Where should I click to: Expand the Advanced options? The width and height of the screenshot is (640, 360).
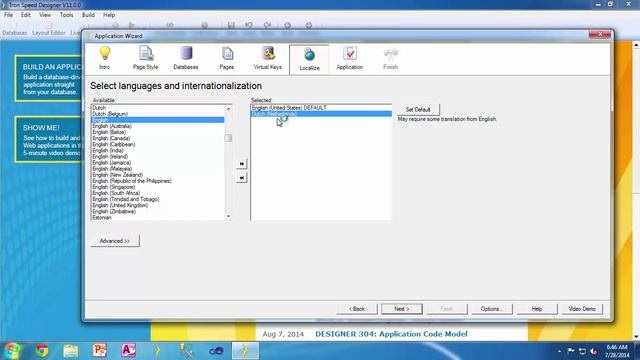pos(115,241)
